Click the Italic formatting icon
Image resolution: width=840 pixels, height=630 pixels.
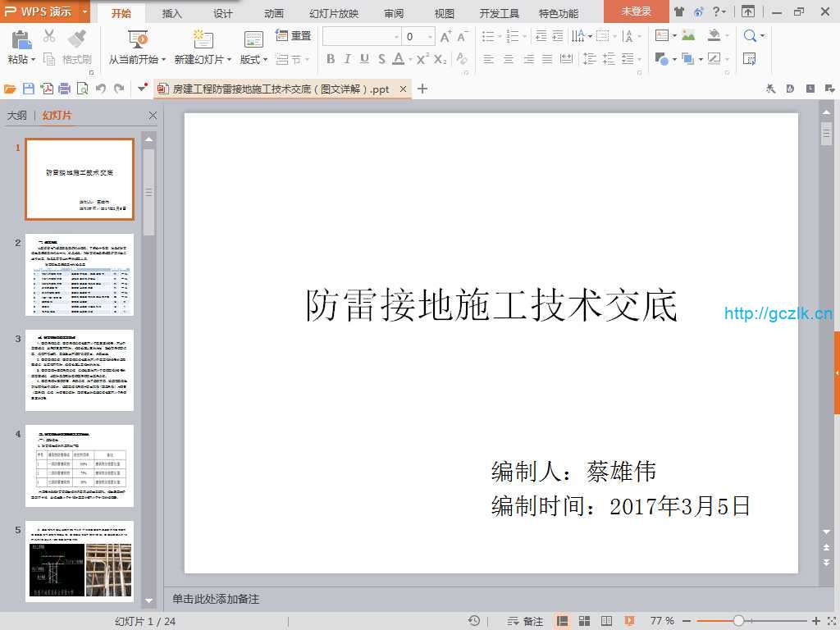click(x=347, y=59)
